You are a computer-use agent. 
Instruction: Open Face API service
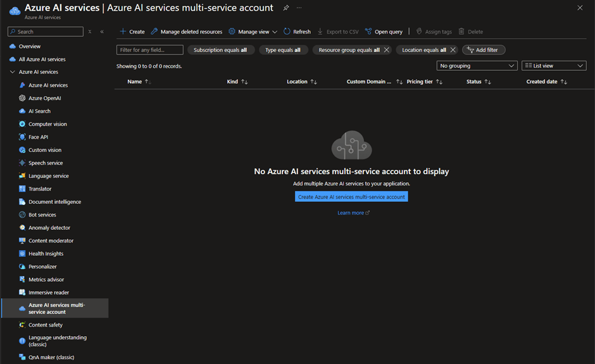pyautogui.click(x=38, y=137)
